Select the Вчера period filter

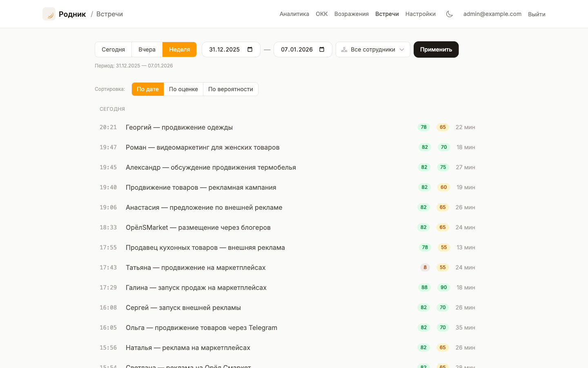(147, 49)
